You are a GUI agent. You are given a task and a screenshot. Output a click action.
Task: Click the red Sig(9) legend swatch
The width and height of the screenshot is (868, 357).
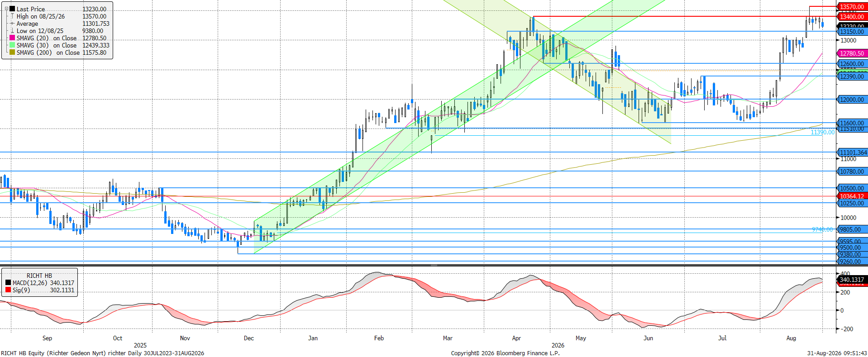(x=8, y=290)
